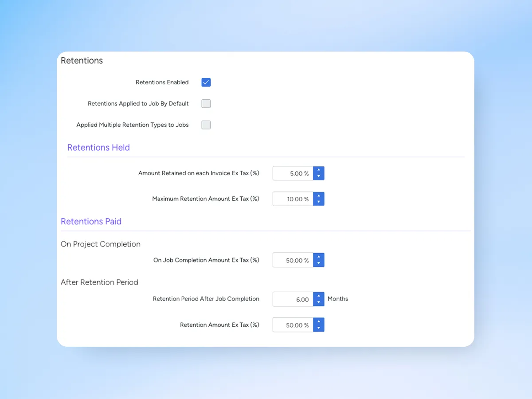532x399 pixels.
Task: Decrease Retention Period months with down arrow
Action: (x=319, y=303)
